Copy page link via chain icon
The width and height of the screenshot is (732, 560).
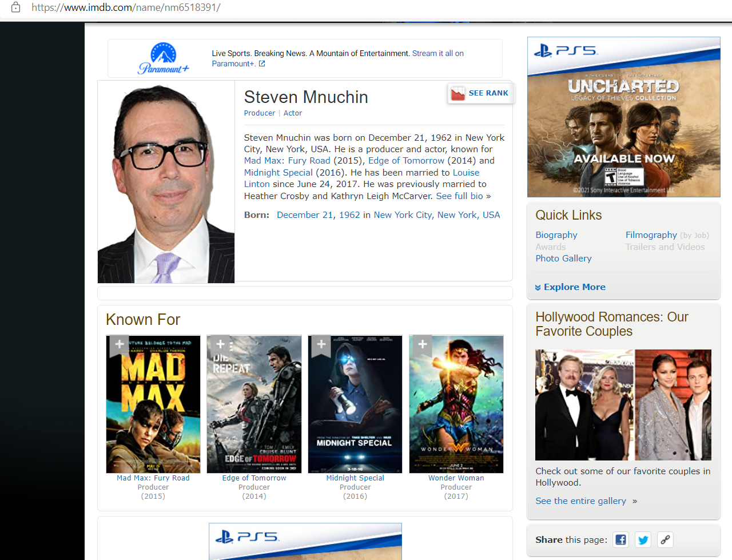coord(665,539)
